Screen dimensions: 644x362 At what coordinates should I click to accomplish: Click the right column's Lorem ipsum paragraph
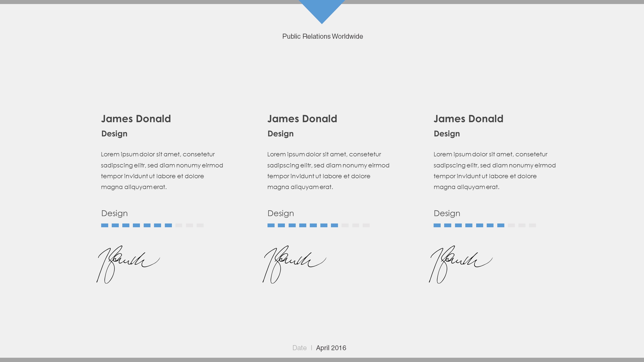(494, 171)
